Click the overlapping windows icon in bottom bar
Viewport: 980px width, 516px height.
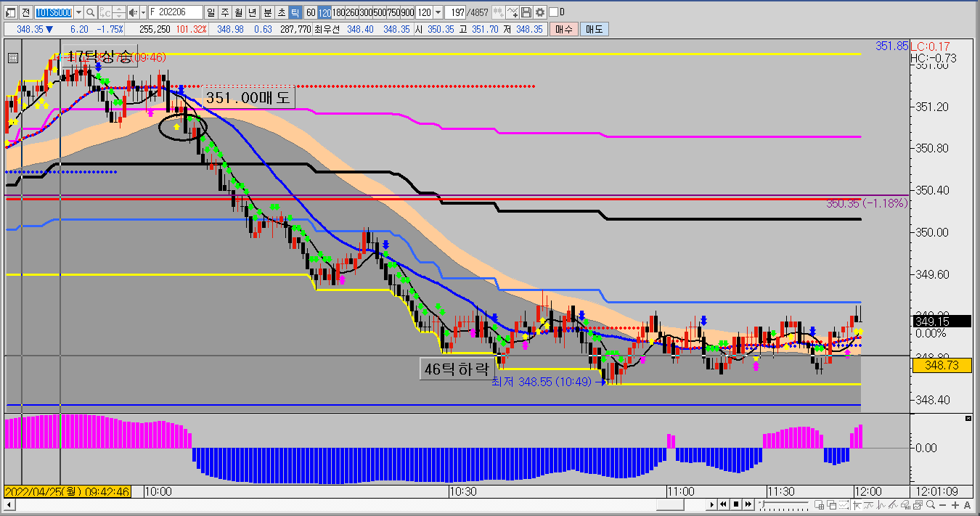[832, 504]
